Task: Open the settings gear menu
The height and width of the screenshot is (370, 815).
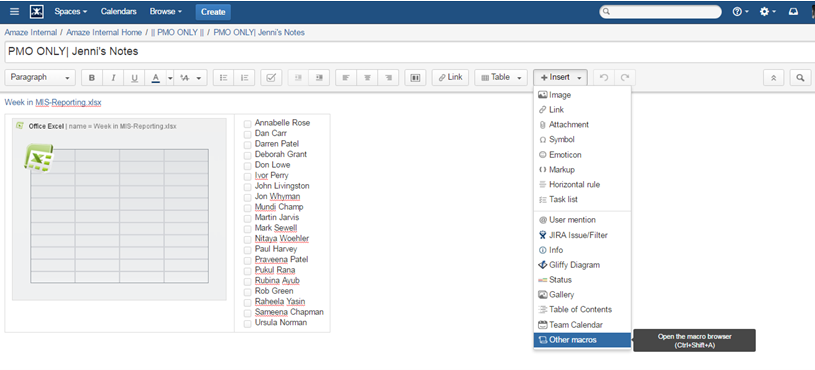Action: pos(767,11)
